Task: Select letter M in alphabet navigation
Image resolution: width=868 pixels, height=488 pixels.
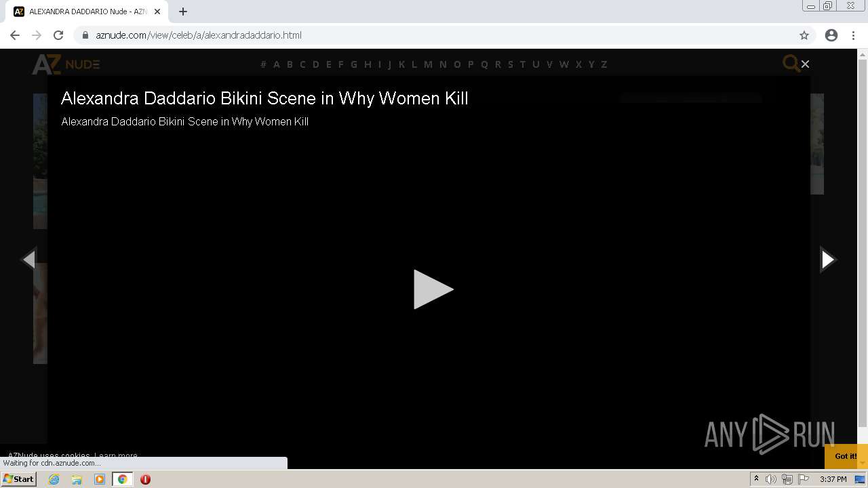Action: pos(428,64)
